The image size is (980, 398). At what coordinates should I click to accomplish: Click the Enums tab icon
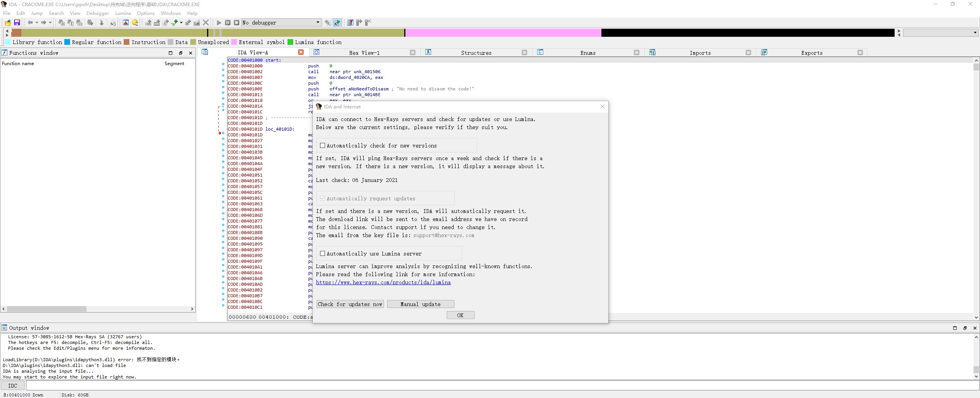coord(540,52)
